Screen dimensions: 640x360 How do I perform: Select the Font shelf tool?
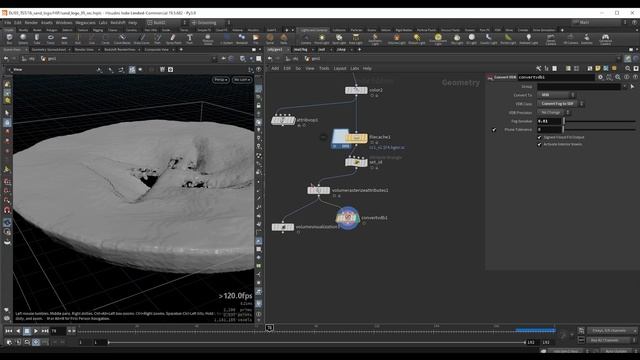click(x=189, y=38)
